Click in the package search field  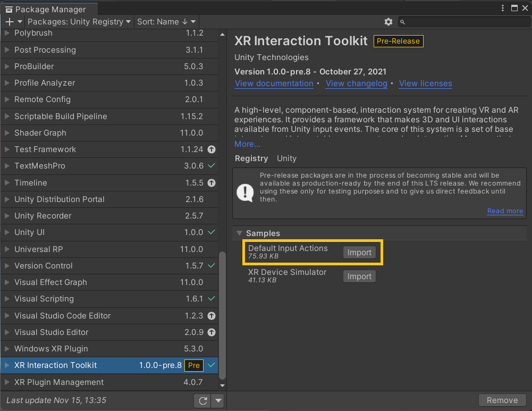click(464, 22)
